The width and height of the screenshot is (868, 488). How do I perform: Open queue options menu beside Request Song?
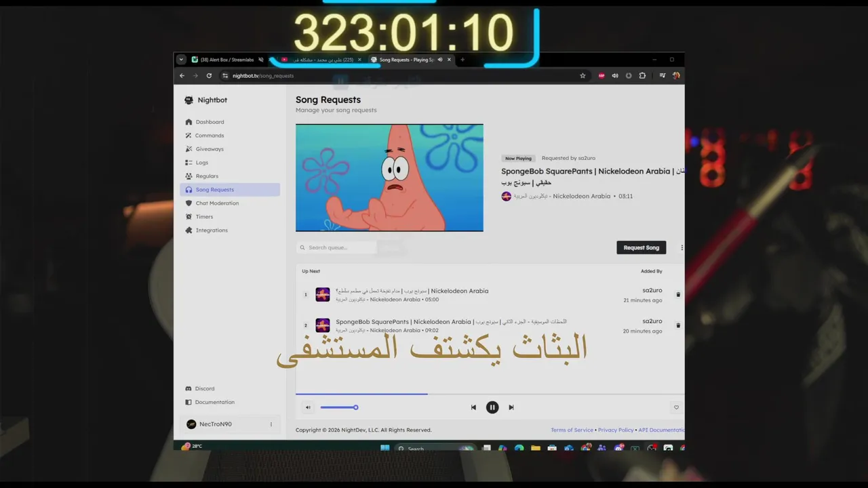[682, 247]
